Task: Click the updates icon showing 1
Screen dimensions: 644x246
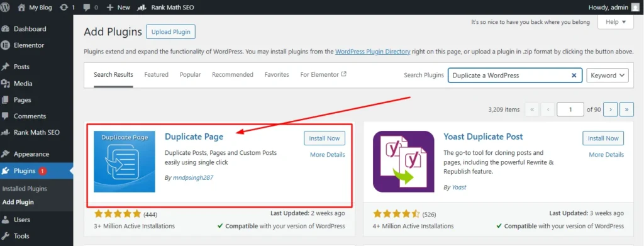Action: (x=64, y=8)
